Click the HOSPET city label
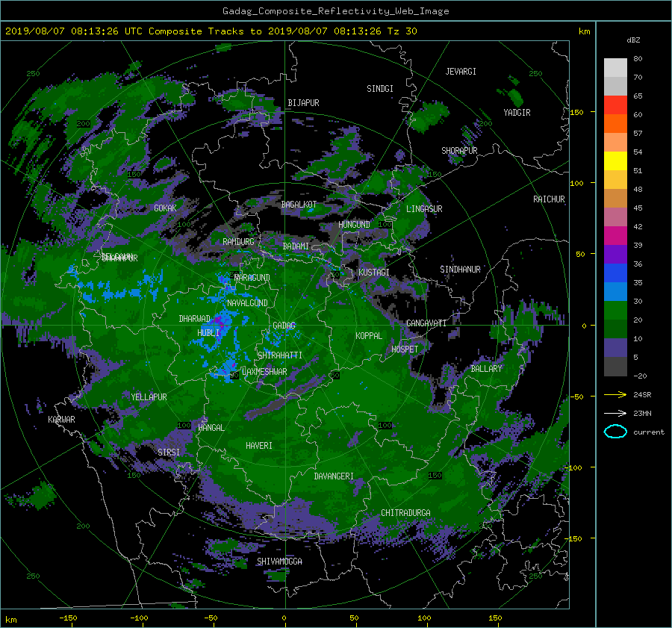The image size is (672, 628). 405,349
